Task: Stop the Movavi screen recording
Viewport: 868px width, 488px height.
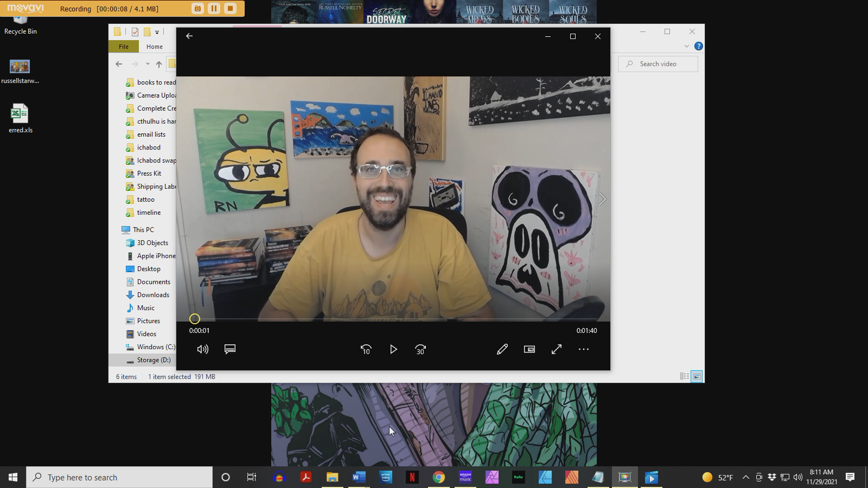Action: [230, 8]
